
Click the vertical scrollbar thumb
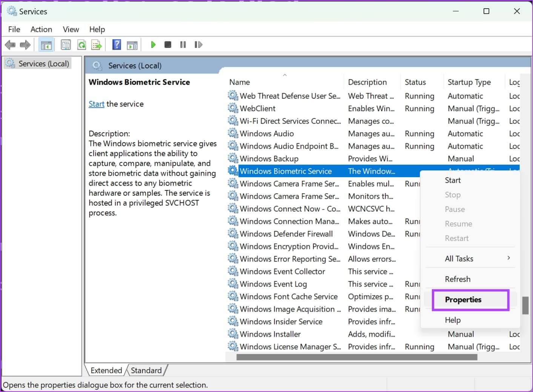[525, 305]
